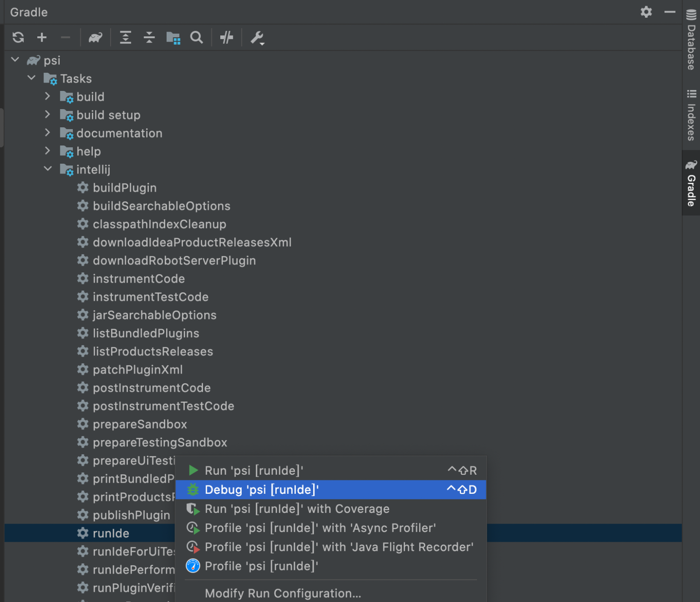Click the gear icon beside listBundledPlugins
This screenshot has width=700, height=602.
(x=83, y=333)
